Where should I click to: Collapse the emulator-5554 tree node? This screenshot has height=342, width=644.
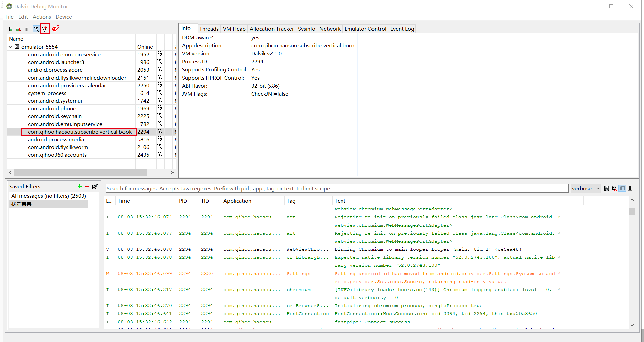10,47
